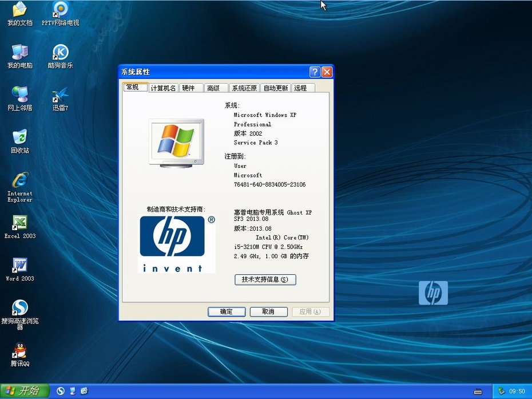Click the product ID 76481-640-8834005-23106

270,184
